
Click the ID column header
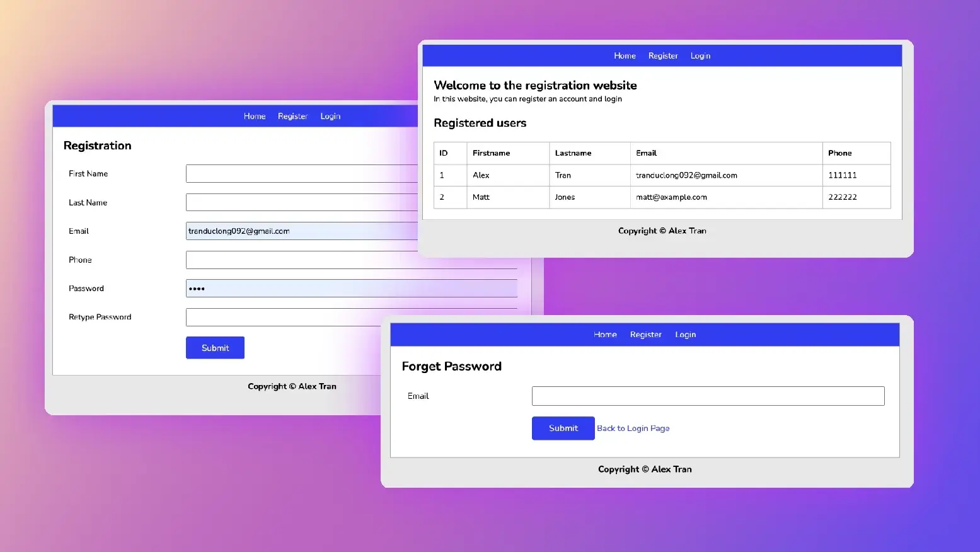450,153
